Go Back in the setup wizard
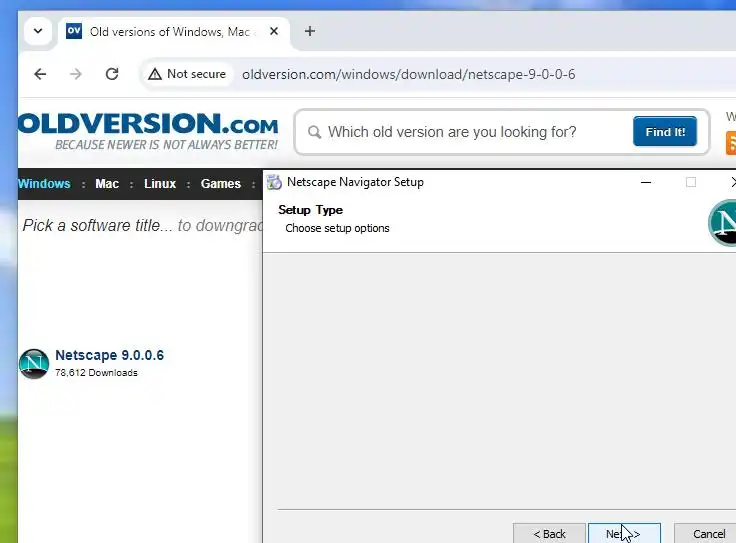Viewport: 736px width, 543px height. (x=549, y=533)
